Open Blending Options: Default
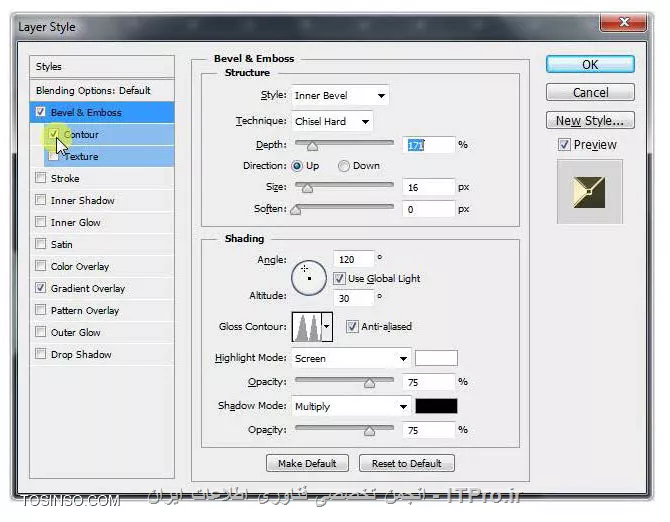 (x=102, y=91)
